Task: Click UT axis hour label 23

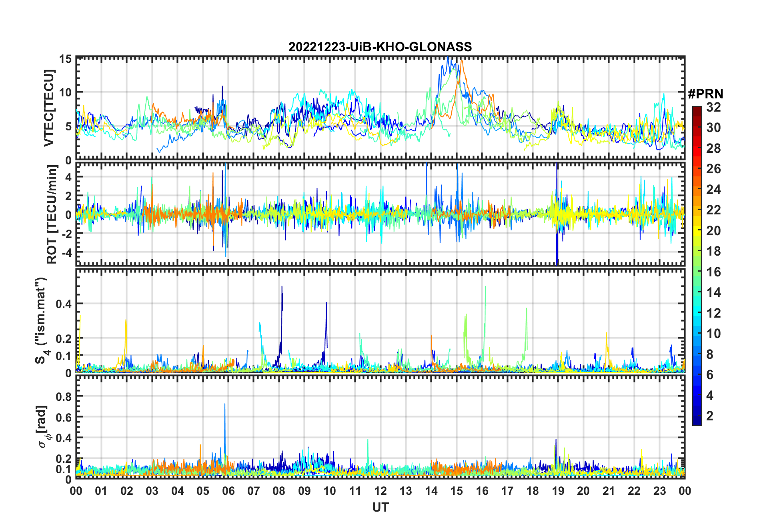Action: tap(660, 491)
